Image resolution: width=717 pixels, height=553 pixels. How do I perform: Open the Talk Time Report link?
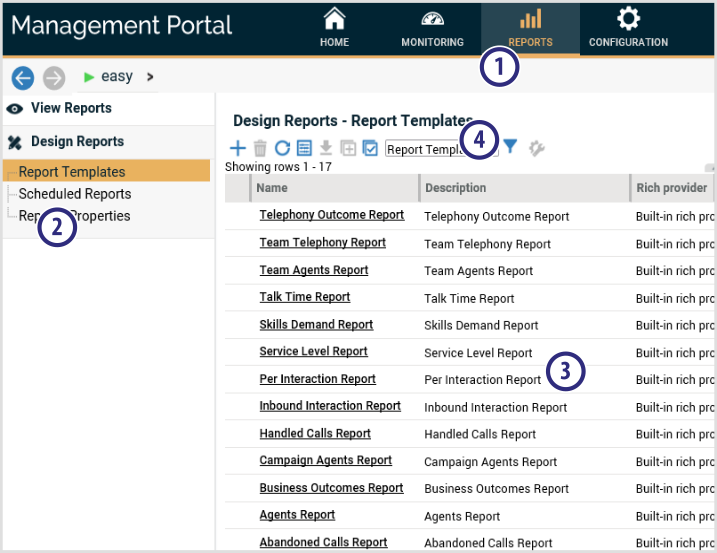(305, 297)
